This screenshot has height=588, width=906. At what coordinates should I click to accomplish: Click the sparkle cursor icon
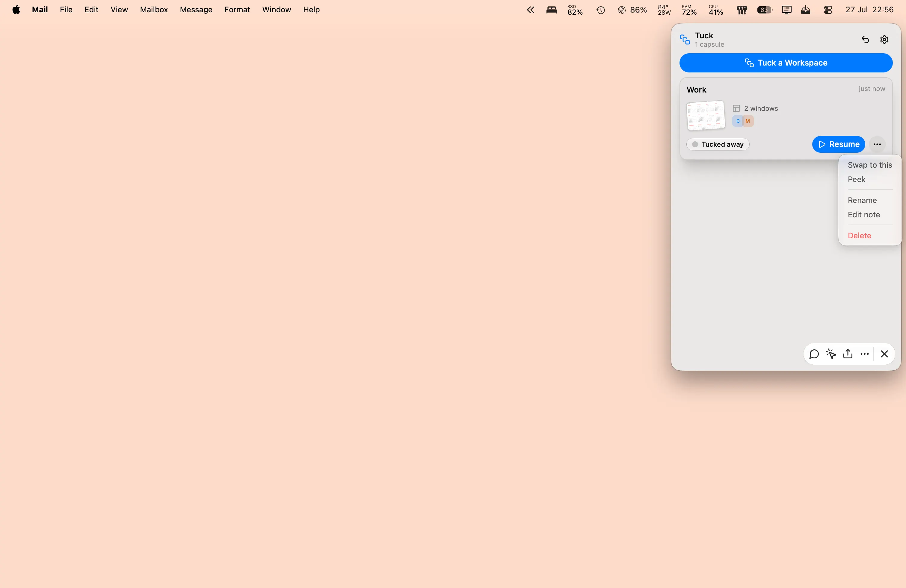tap(830, 354)
